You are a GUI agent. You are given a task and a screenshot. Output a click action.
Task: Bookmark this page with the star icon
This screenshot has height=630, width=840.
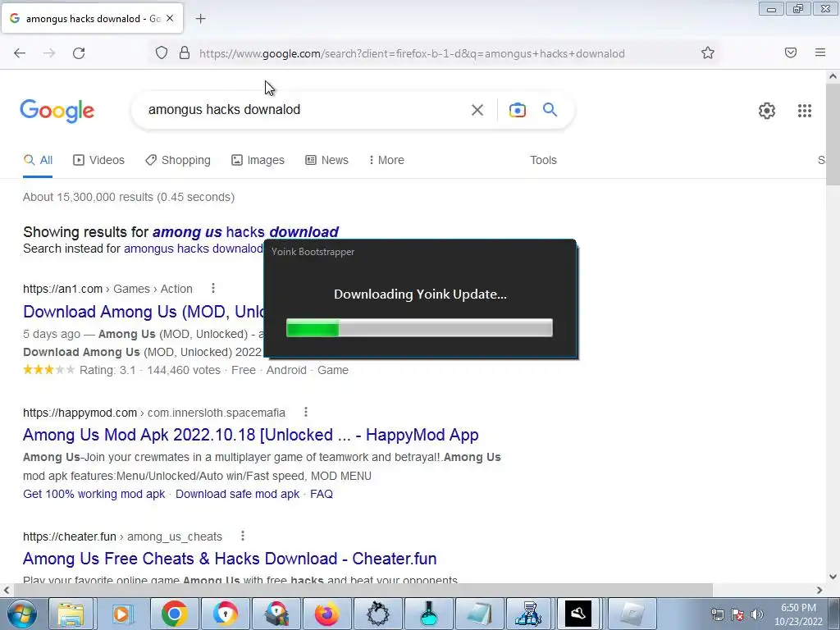(x=708, y=53)
